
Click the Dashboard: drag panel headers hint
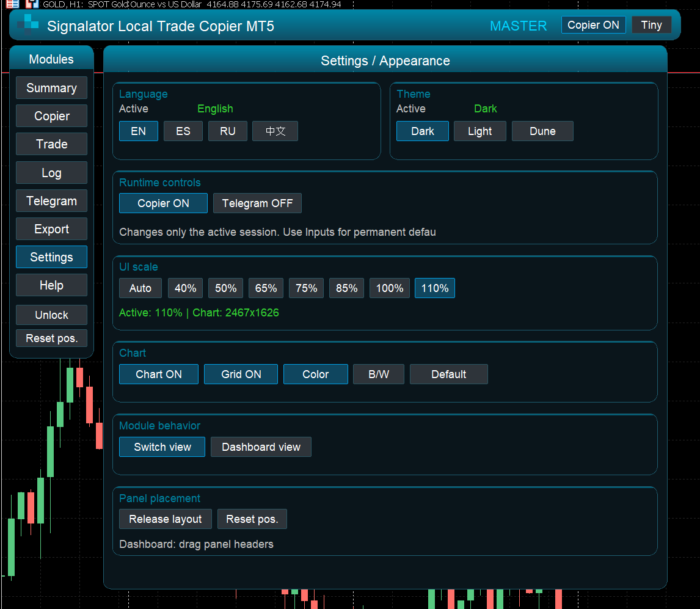[197, 544]
